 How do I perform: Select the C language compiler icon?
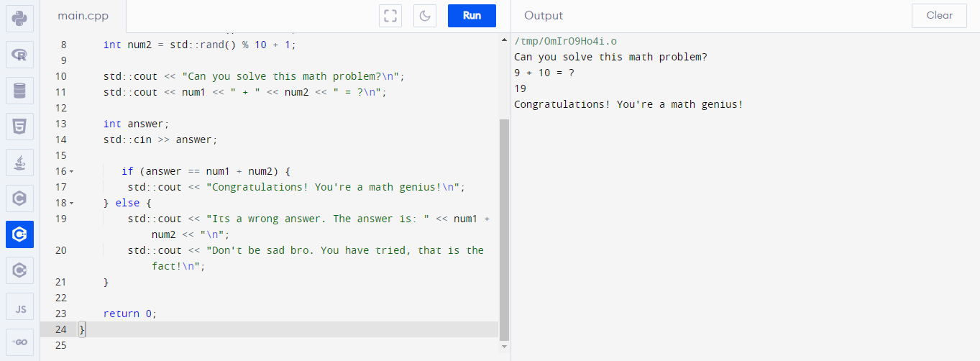point(19,198)
